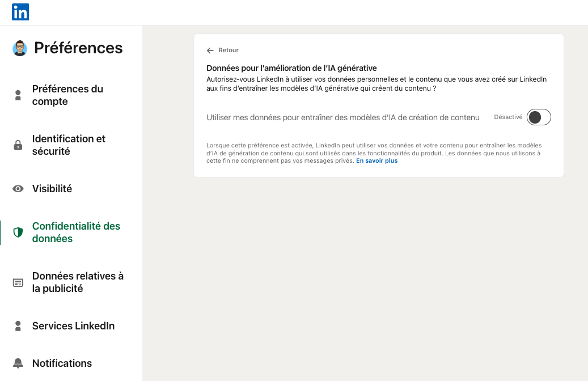Click the eye icon next to Visibilité
Viewport: 588px width, 381px height.
coord(18,189)
